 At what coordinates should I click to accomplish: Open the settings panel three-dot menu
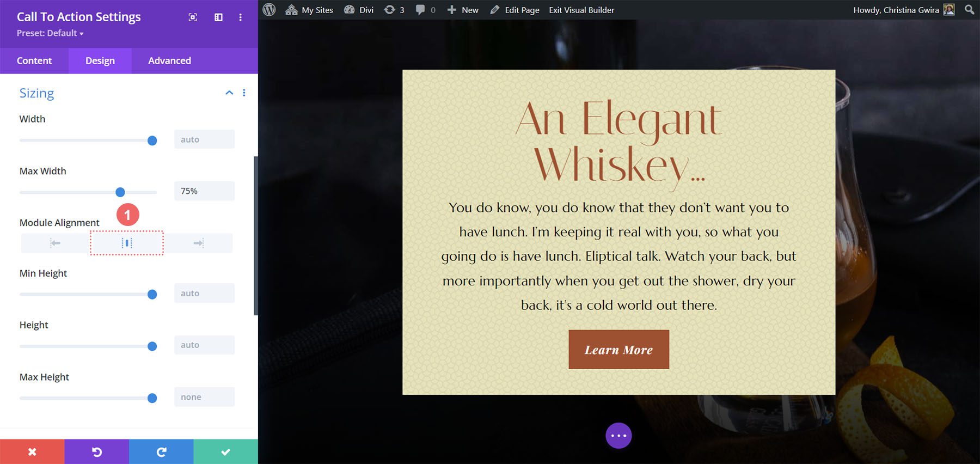pos(240,17)
